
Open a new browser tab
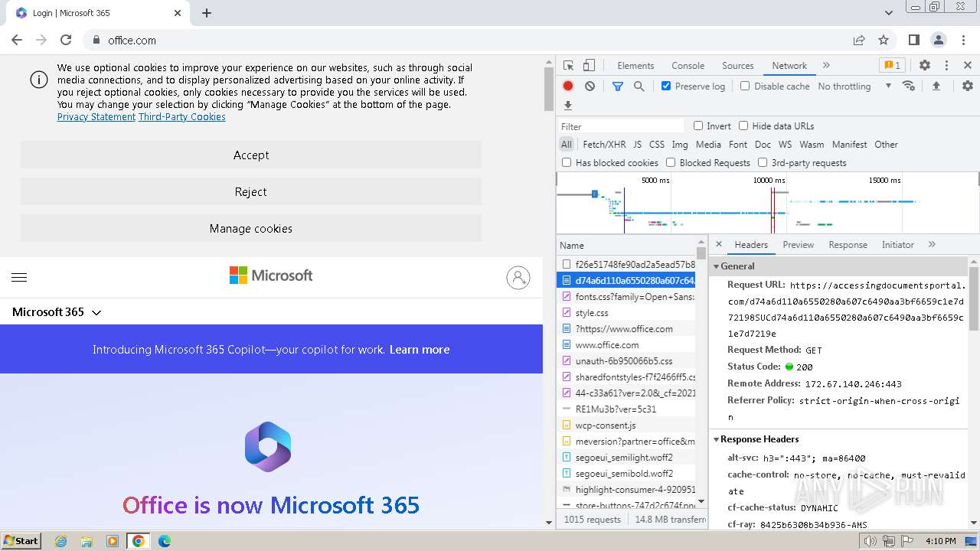[207, 13]
